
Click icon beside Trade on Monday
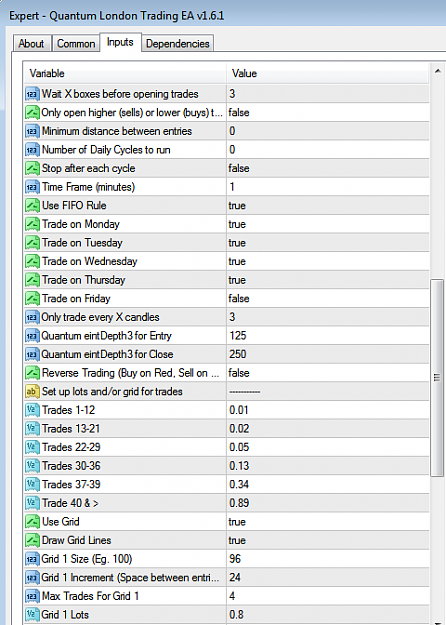click(32, 224)
